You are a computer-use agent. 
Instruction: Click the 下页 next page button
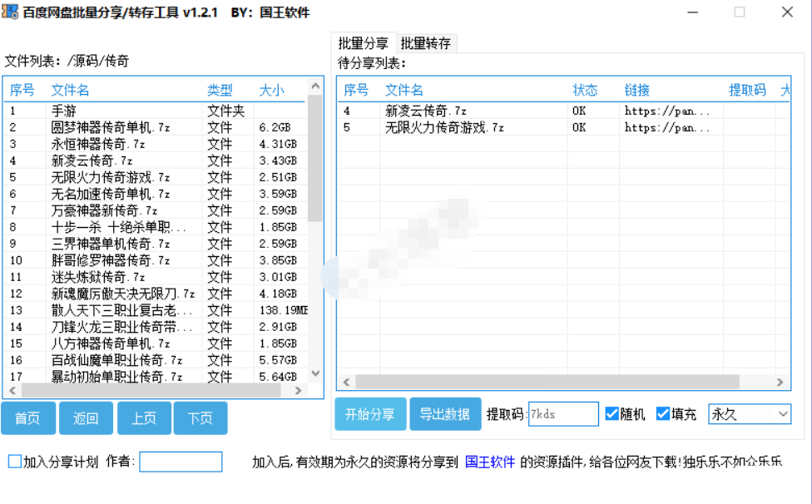(x=200, y=418)
